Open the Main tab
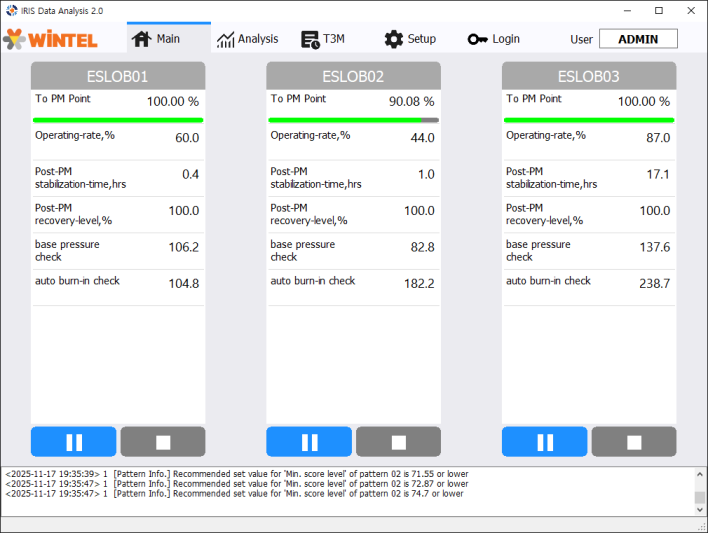This screenshot has height=533, width=708. coord(168,38)
